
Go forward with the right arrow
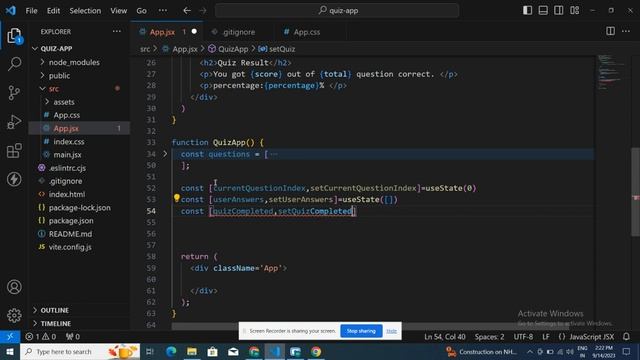pyautogui.click(x=203, y=11)
